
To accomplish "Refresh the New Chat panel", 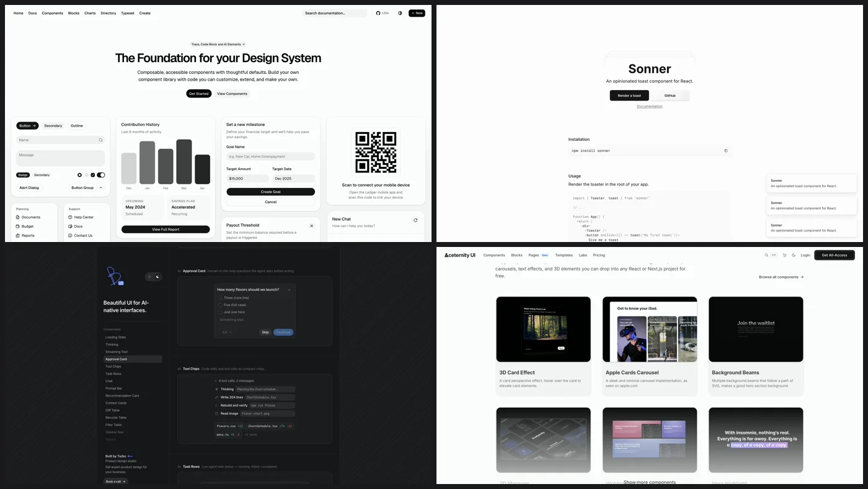I will click(x=415, y=220).
